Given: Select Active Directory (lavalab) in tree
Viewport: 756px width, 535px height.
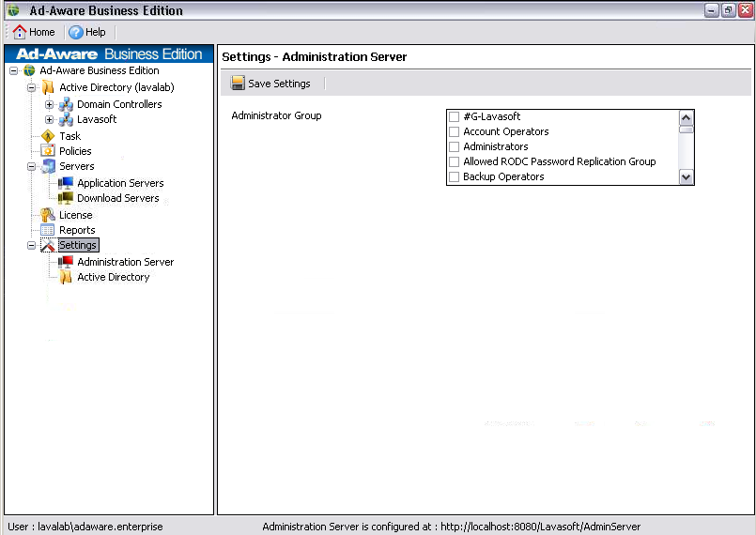Looking at the screenshot, I should 116,87.
